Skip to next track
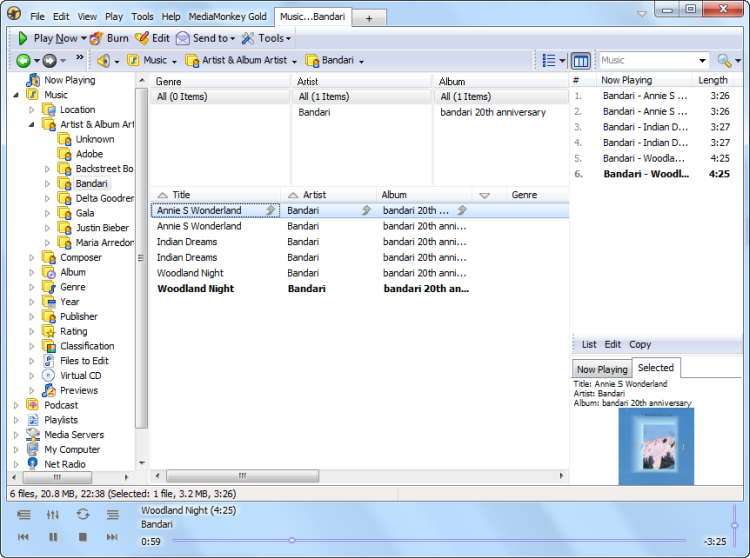The width and height of the screenshot is (750, 558). pos(112,537)
